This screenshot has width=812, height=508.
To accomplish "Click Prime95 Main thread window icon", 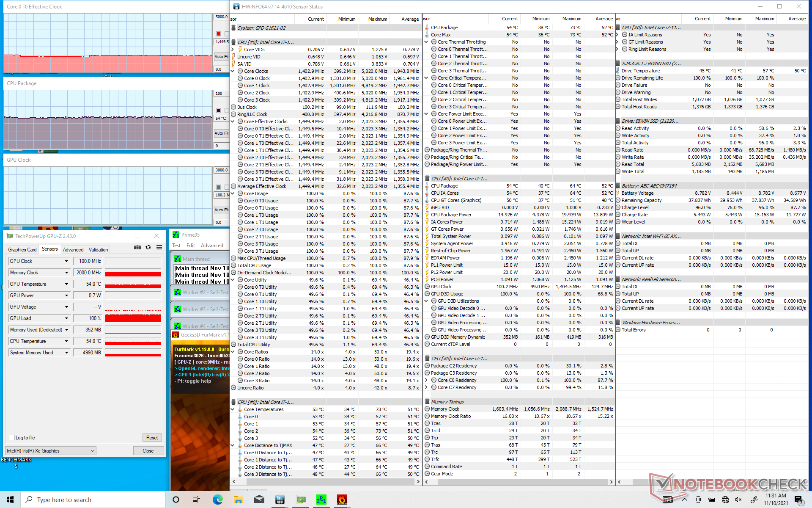I will pos(178,259).
